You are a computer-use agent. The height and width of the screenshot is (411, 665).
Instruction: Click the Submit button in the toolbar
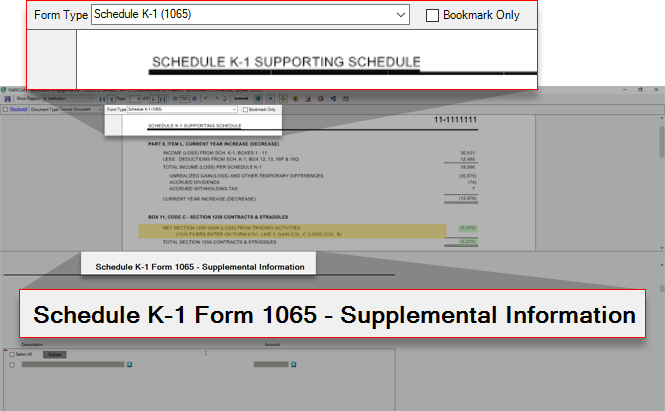click(x=241, y=98)
